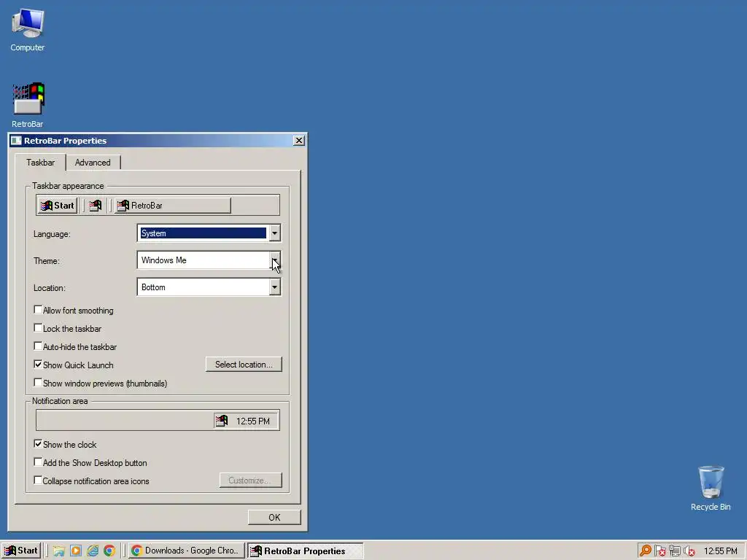This screenshot has height=560, width=747.
Task: Click the RetroBar Properties title bar icon
Action: pos(16,141)
